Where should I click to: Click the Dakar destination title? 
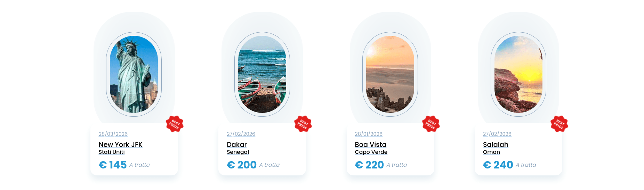(236, 144)
